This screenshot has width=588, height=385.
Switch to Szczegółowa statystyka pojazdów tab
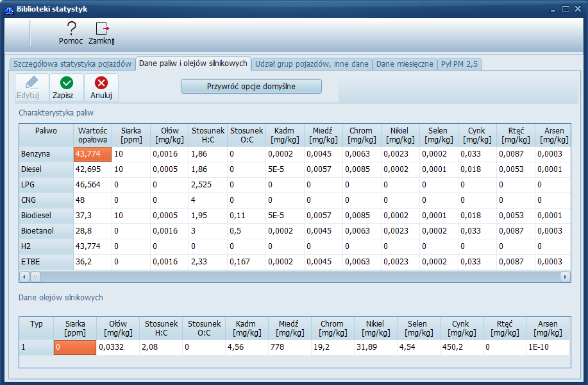point(72,64)
